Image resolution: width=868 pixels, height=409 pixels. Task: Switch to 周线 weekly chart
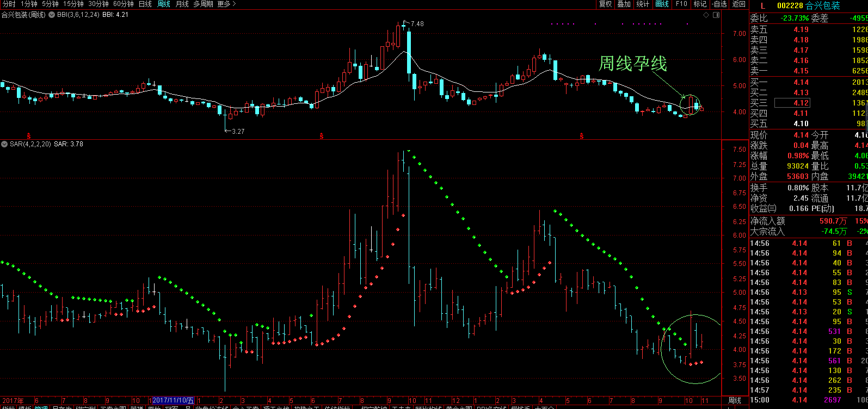[x=164, y=4]
